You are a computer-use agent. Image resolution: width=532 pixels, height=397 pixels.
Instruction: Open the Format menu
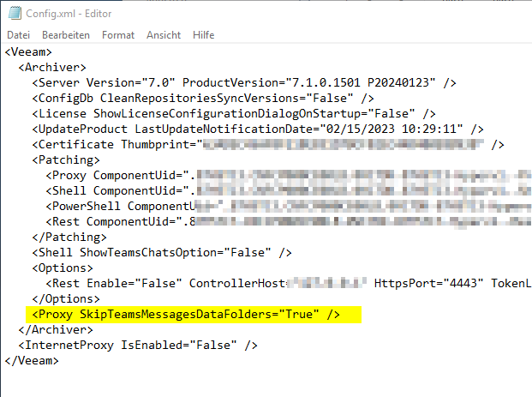point(118,35)
